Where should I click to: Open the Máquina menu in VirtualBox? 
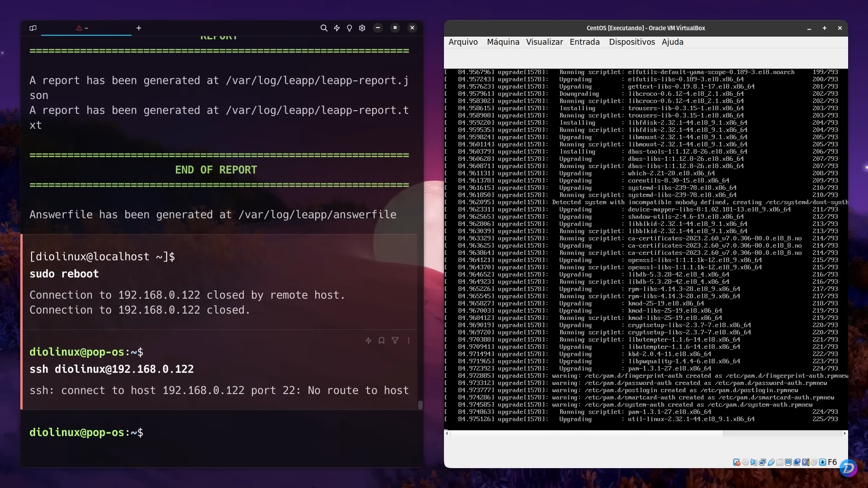coord(503,42)
